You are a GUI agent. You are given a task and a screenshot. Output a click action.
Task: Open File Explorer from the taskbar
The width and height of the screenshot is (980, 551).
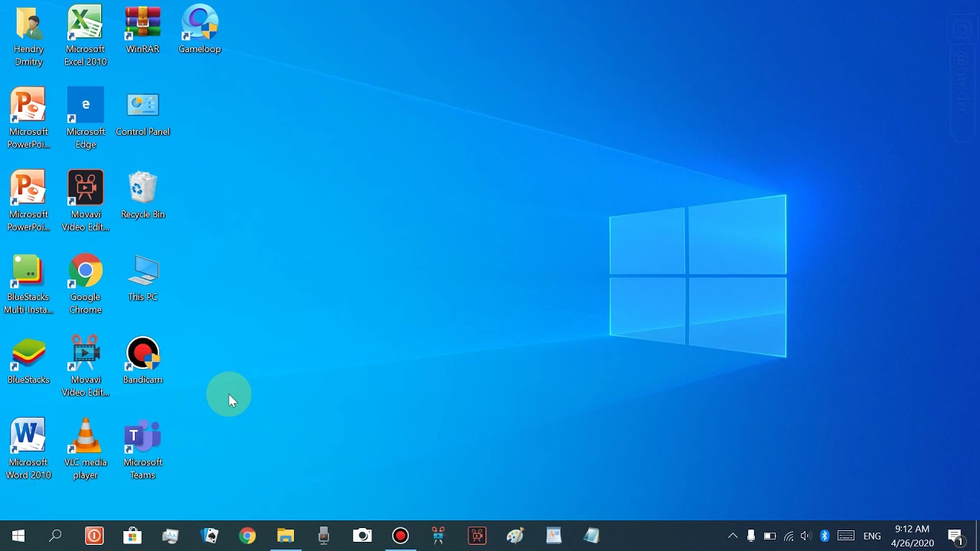tap(286, 536)
